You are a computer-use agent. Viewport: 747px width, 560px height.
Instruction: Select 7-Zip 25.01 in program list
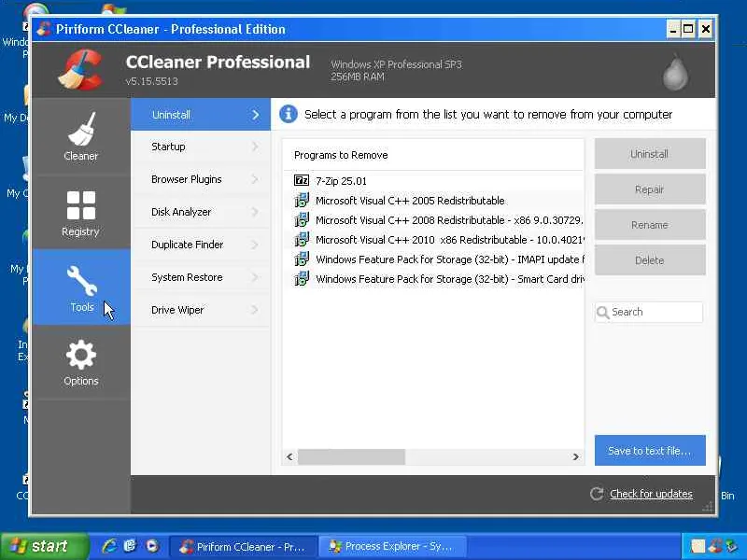(x=432, y=181)
